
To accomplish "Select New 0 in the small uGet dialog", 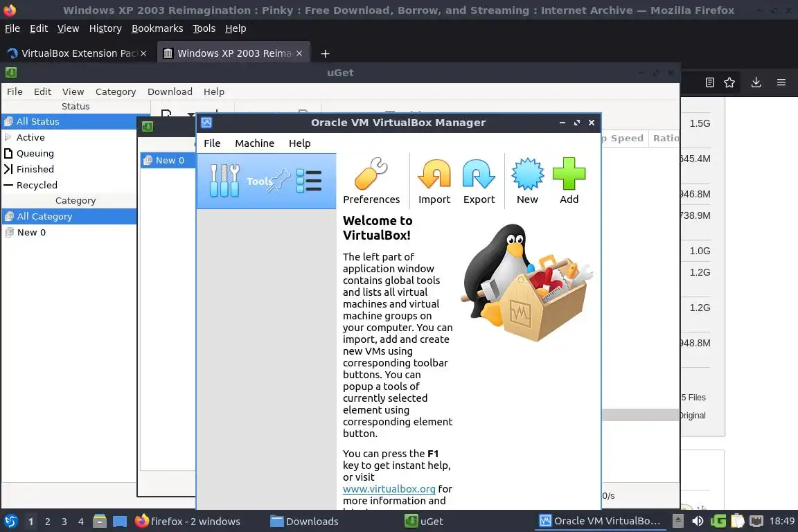I will point(168,161).
